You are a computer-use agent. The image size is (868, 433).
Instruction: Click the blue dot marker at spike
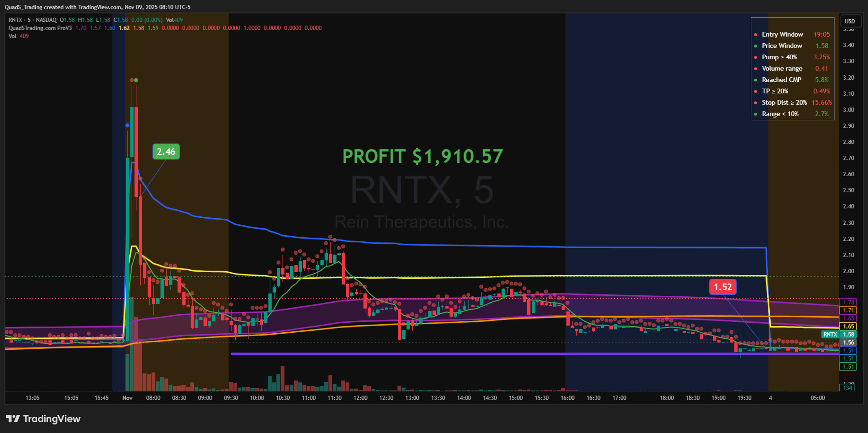click(x=127, y=125)
